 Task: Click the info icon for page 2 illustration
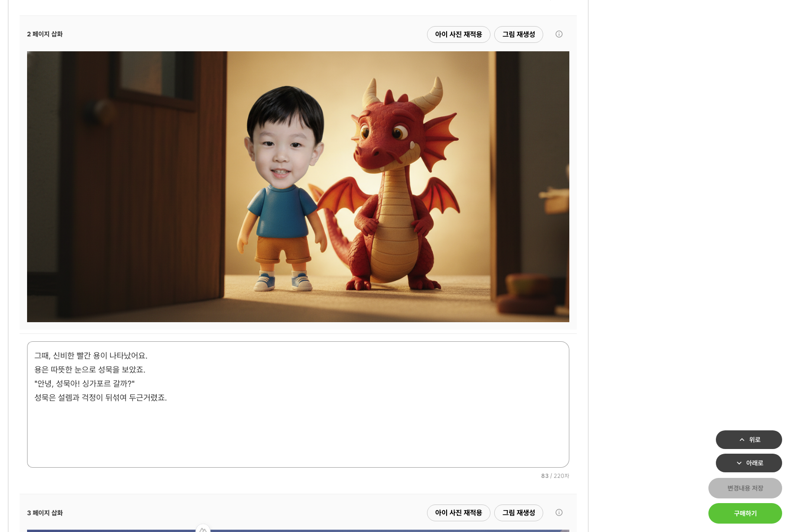(559, 34)
